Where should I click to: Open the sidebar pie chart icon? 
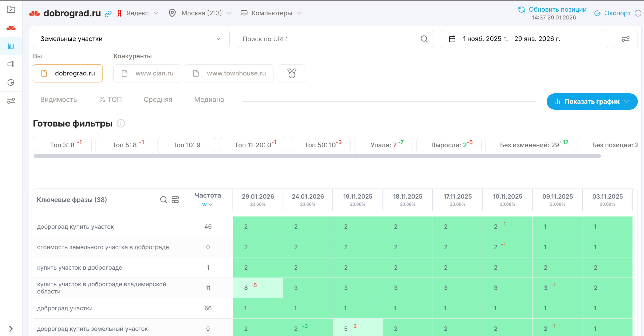(11, 82)
